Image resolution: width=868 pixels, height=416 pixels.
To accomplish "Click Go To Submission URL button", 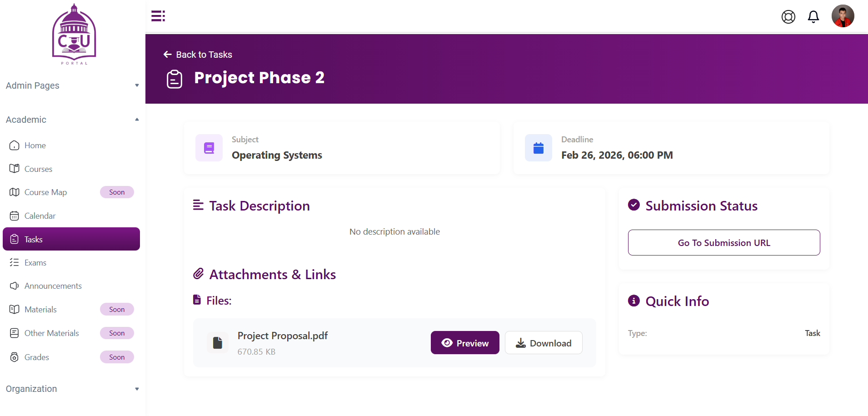I will 723,243.
